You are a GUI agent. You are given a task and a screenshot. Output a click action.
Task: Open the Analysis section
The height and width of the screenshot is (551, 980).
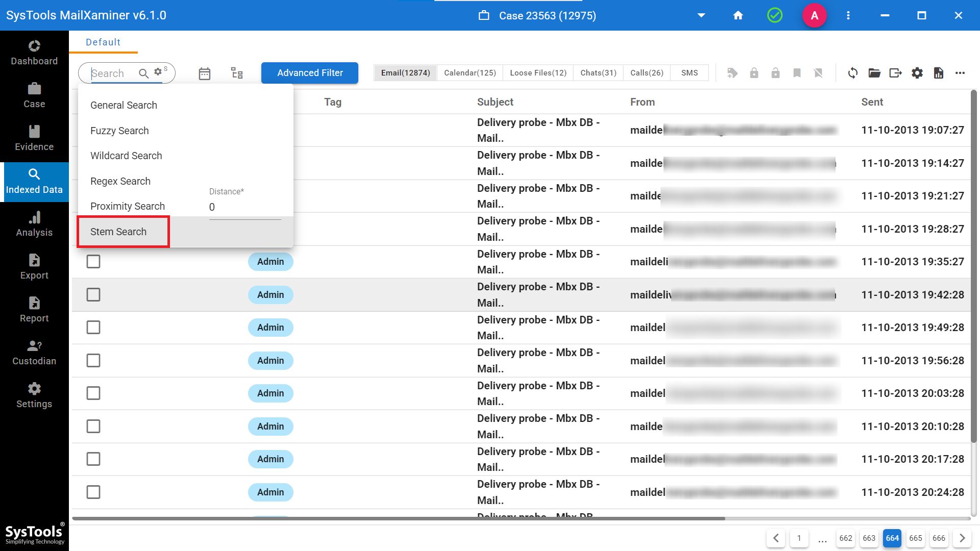34,224
